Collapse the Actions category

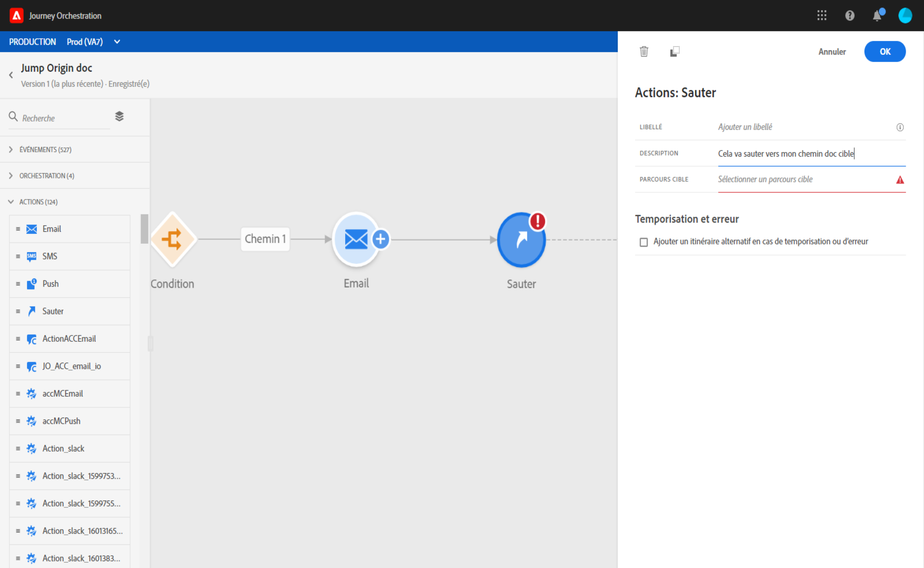38,202
